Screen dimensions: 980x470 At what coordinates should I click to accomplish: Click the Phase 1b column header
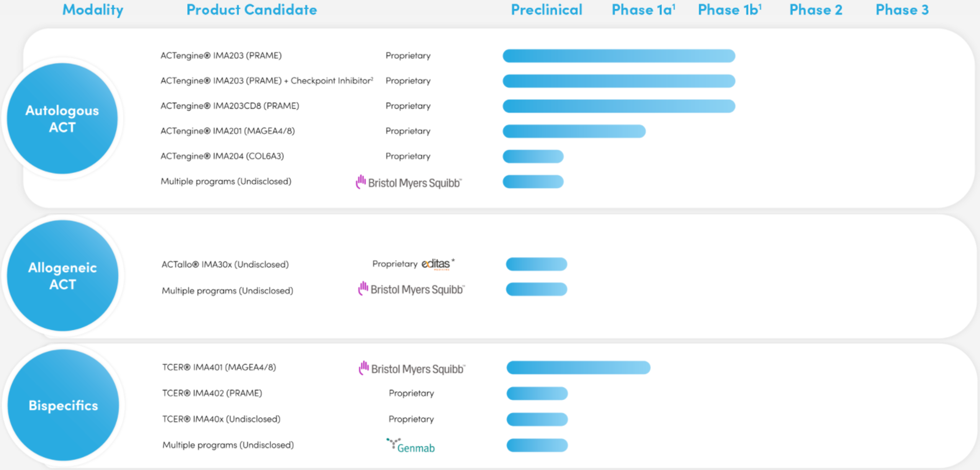point(729,10)
